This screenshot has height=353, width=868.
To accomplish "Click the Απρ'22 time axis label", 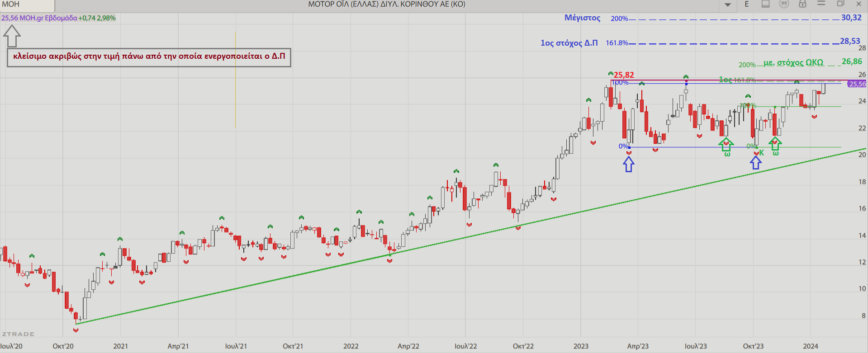I will point(408,346).
